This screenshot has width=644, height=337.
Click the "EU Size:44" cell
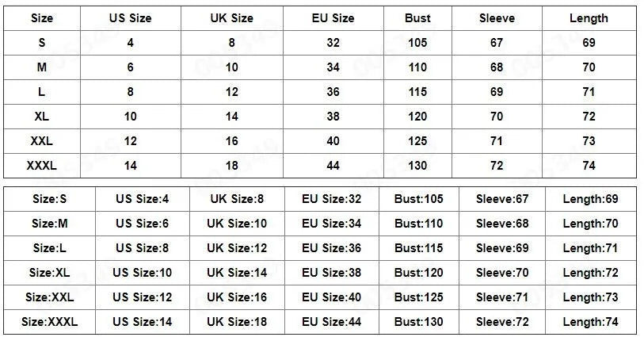(331, 322)
